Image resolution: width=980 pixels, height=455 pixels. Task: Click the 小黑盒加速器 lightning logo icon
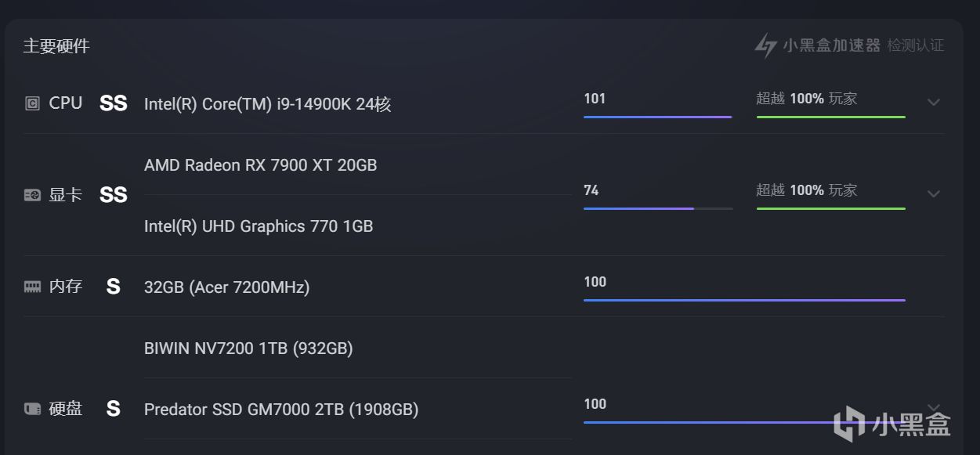765,45
